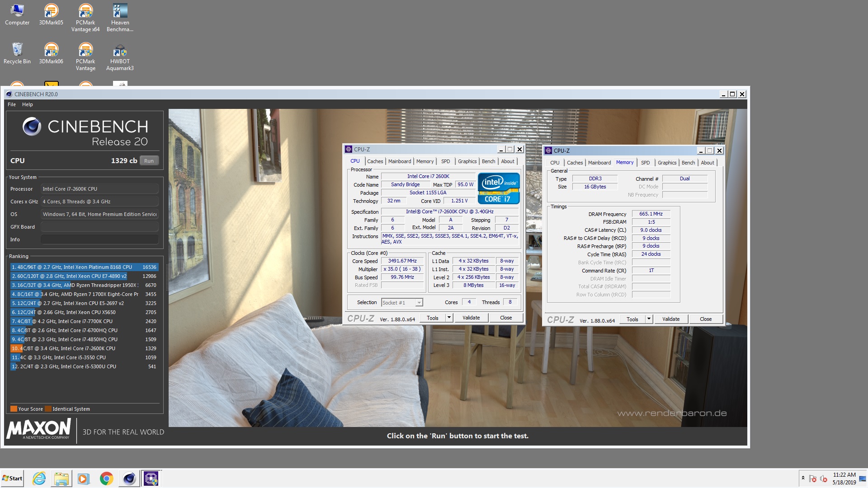
Task: Open the Socket #1 selection dropdown
Action: click(402, 302)
